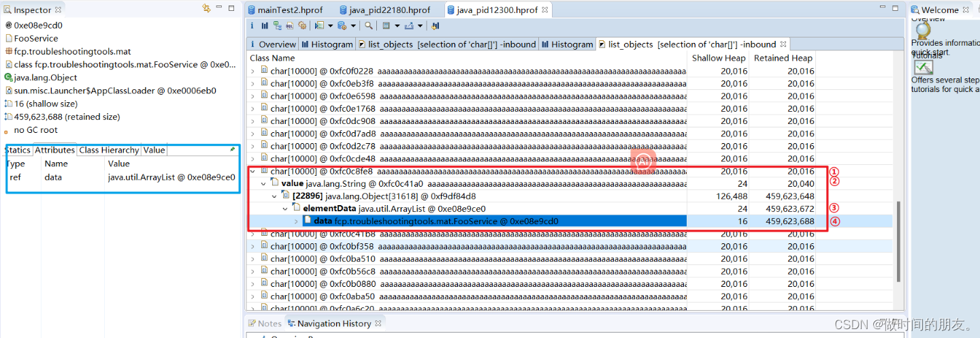980x338 pixels.
Task: Open the second Histogram inner tab
Action: tap(567, 44)
